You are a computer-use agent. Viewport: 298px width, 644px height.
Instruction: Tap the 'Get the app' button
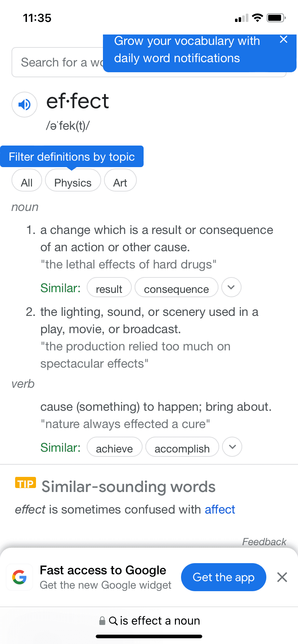pyautogui.click(x=223, y=577)
